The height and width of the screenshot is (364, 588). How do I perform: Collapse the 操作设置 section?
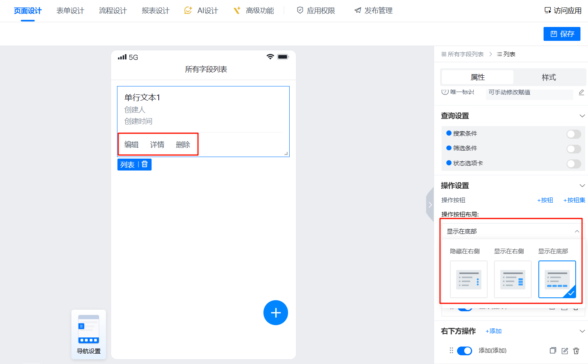click(582, 186)
